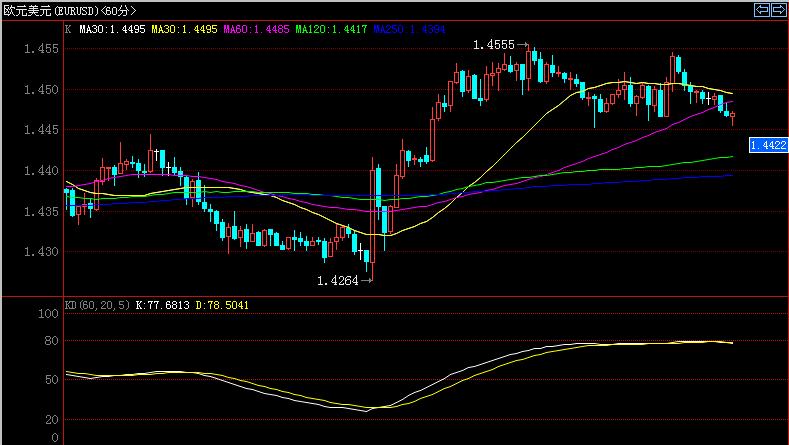789x445 pixels.
Task: Select the green MA120:1.4417 label
Action: pos(331,29)
